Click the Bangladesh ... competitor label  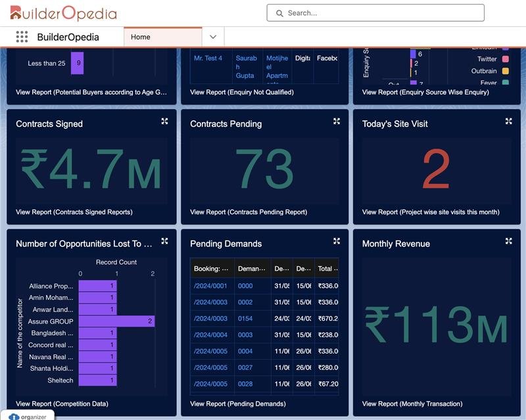point(52,333)
